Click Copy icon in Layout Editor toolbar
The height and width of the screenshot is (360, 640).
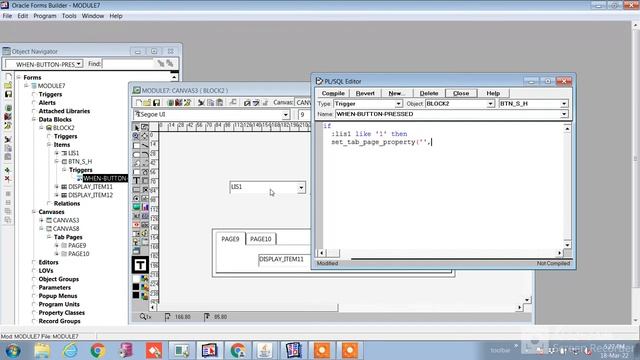click(x=211, y=102)
